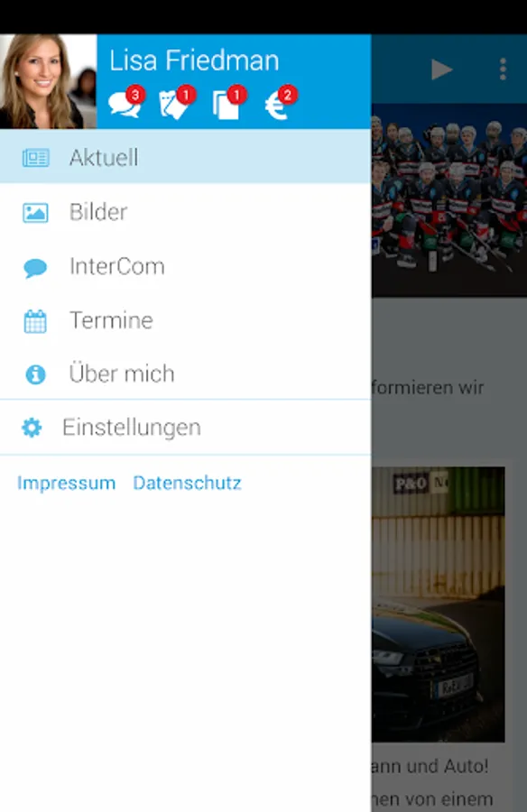Open the three-dot overflow menu
Viewport: 527px width, 812px height.
tap(503, 69)
